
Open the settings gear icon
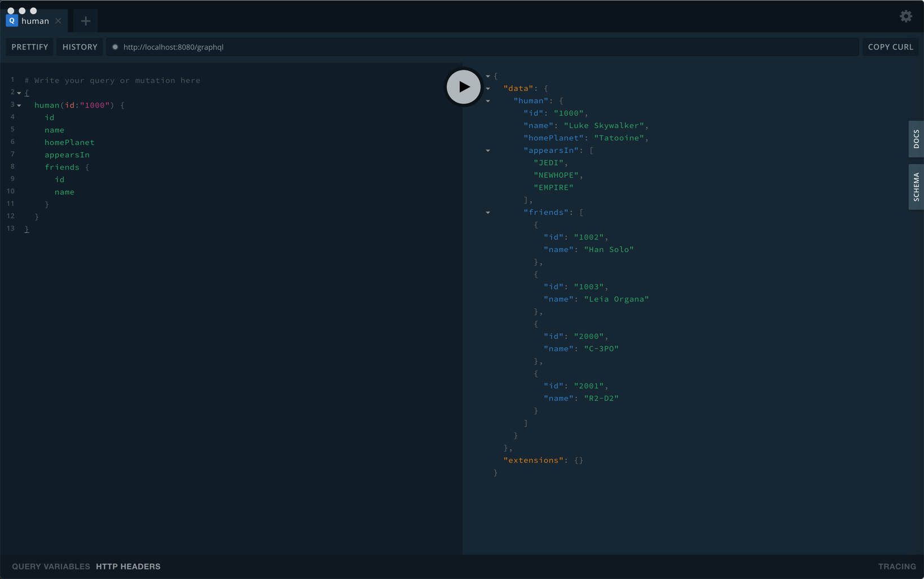click(x=906, y=16)
